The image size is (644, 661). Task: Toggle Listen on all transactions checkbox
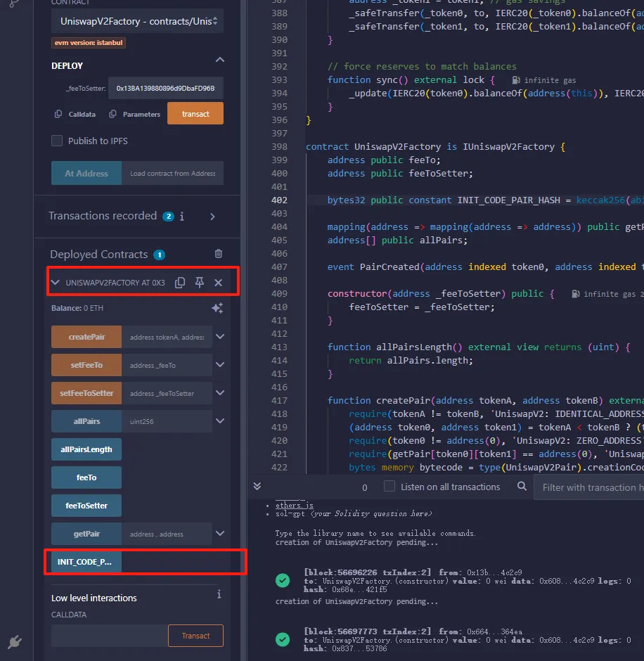(389, 487)
